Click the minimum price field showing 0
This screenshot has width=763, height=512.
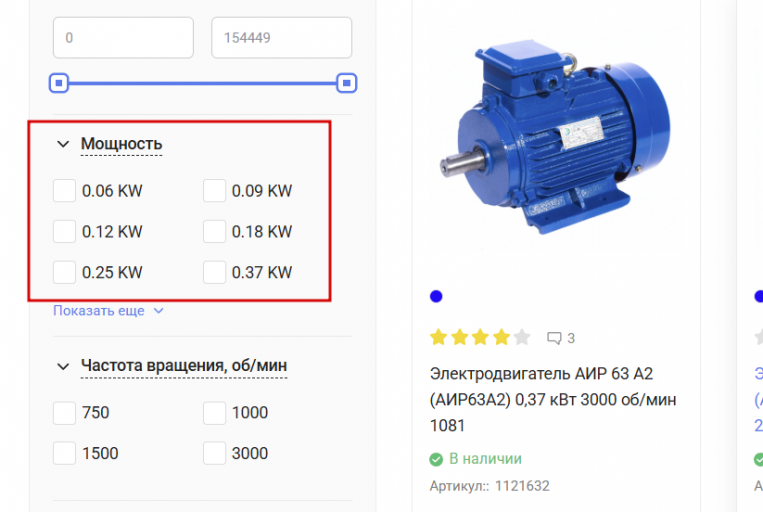point(123,38)
